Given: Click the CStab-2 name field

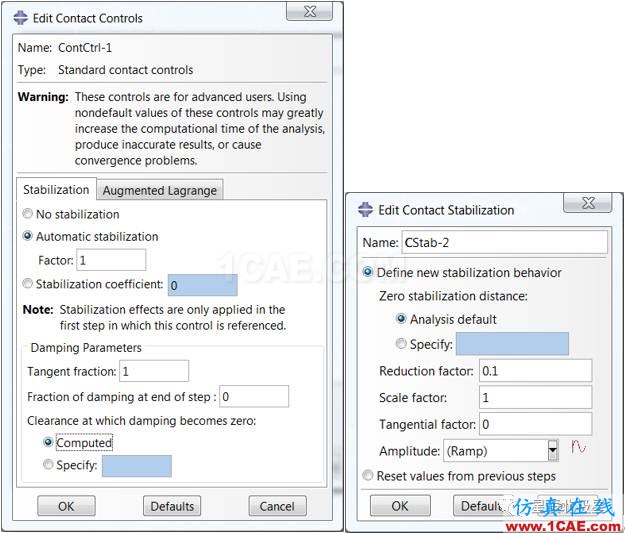Looking at the screenshot, I should coord(504,242).
